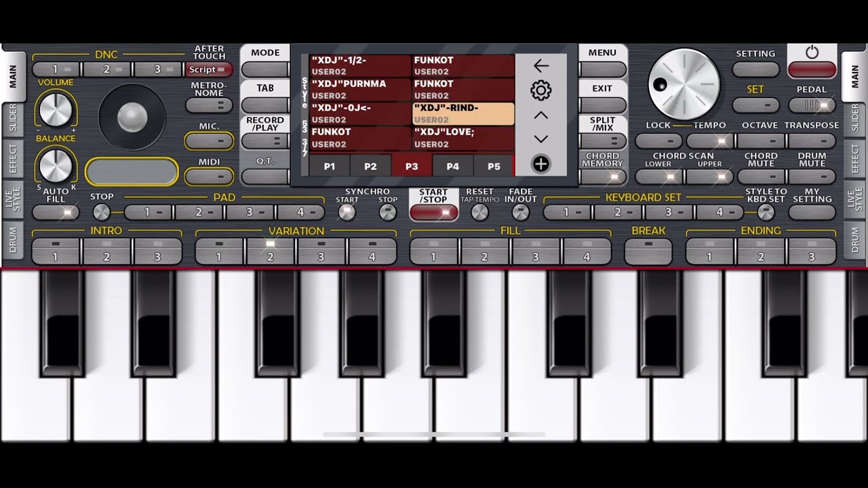This screenshot has width=868, height=488.
Task: Toggle the Drum Mute button
Action: 812,177
